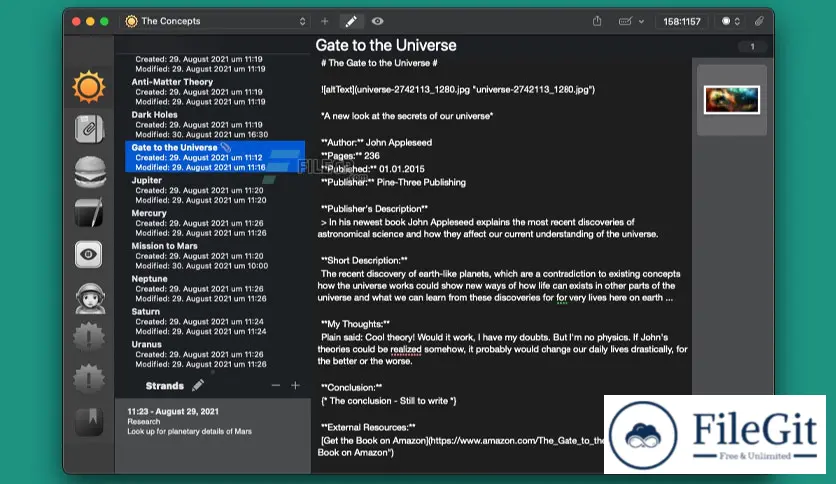Edit strands with the pencil icon
Image resolution: width=836 pixels, height=484 pixels.
[198, 385]
